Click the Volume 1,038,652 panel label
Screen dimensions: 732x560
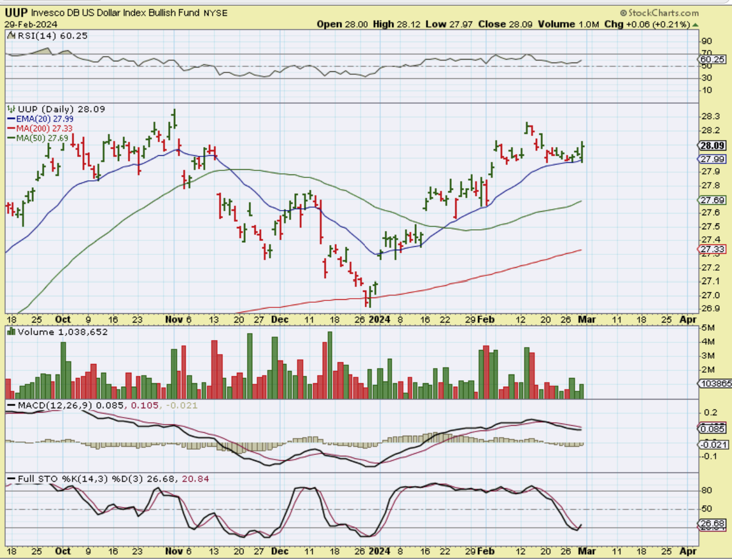tap(62, 332)
